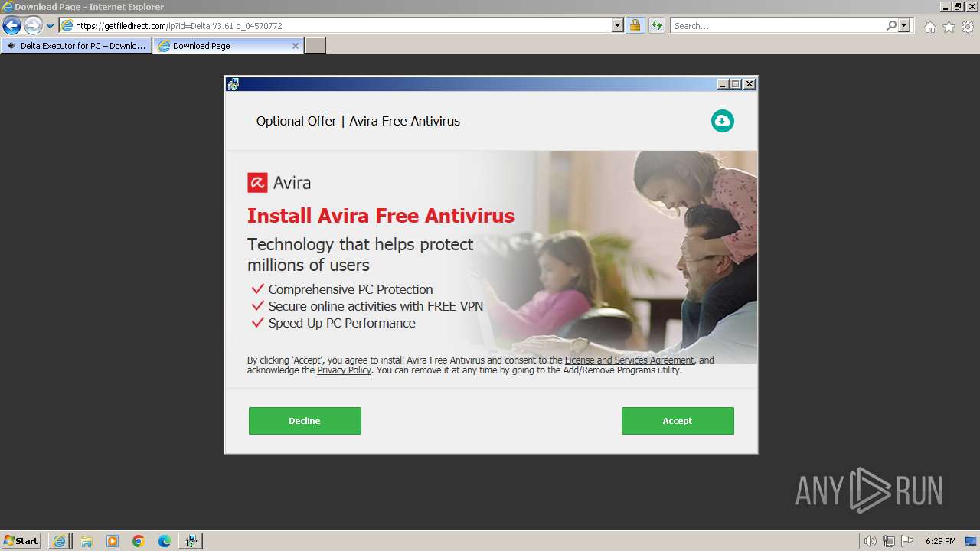Click the teal cloud download icon
980x551 pixels.
[x=722, y=121]
